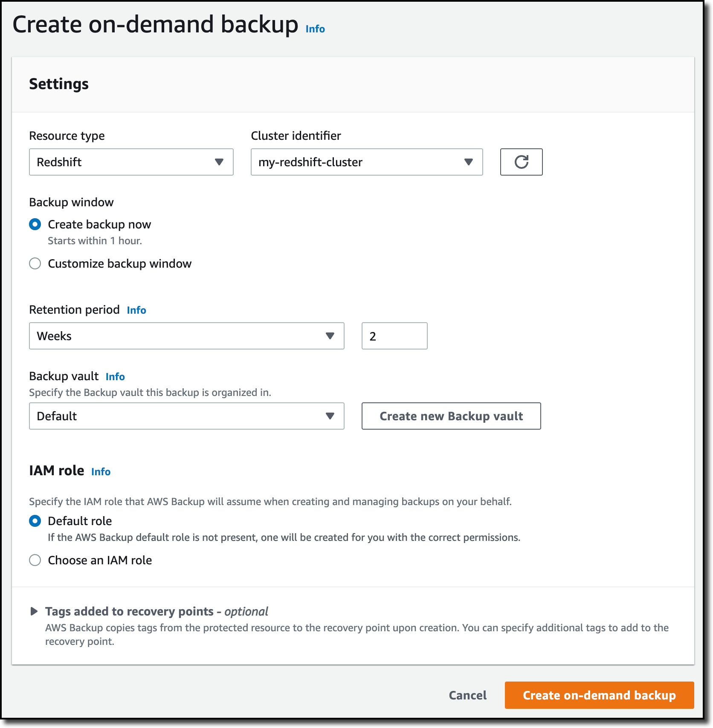Click the Backup vault dropdown arrow
Image resolution: width=713 pixels, height=728 pixels.
330,416
